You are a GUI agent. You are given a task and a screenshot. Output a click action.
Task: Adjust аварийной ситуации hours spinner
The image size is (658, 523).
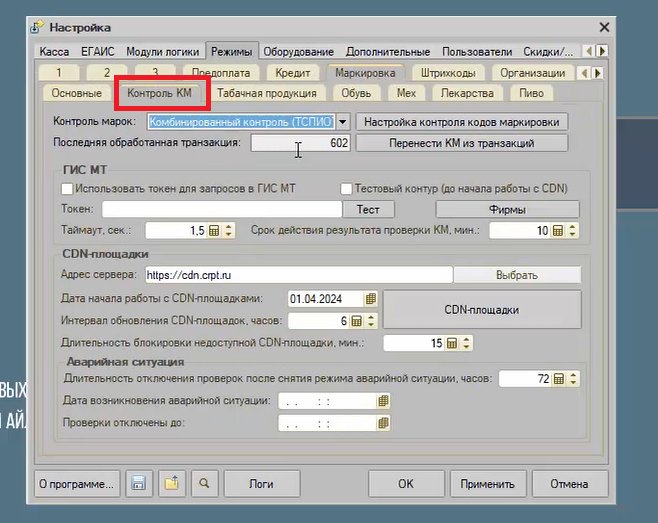pos(573,379)
